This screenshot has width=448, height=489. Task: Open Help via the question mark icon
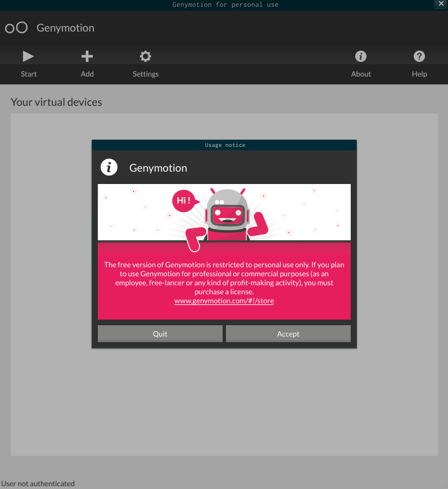click(x=419, y=56)
